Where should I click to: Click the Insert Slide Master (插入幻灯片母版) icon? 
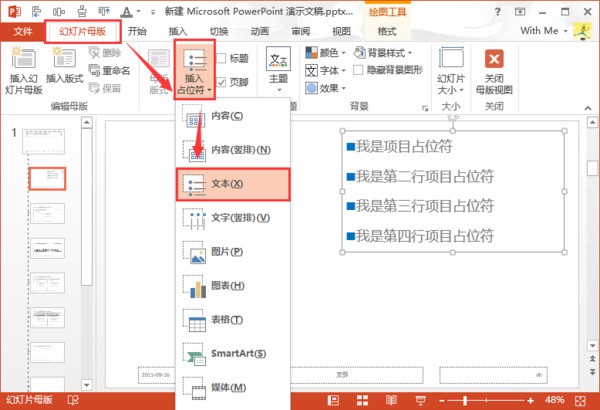(23, 71)
